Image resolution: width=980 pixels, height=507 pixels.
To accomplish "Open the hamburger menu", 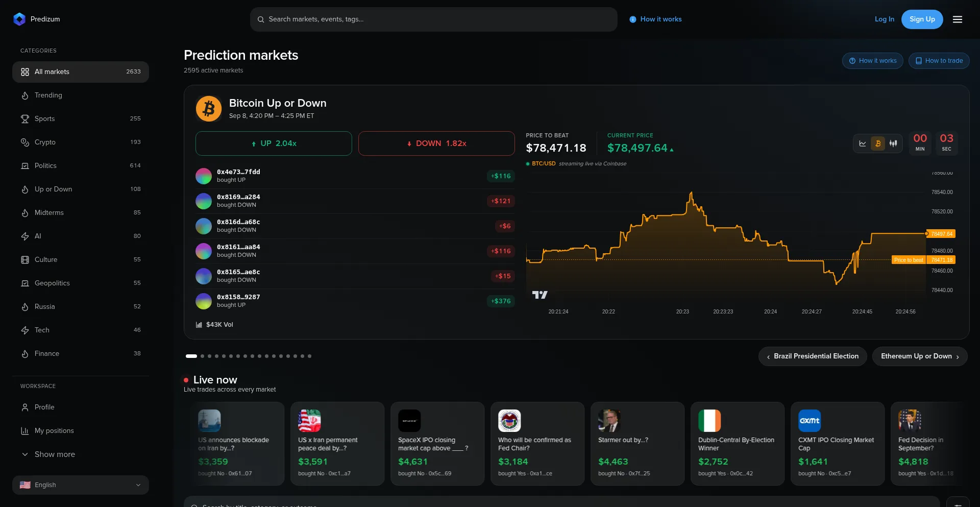I will point(958,19).
